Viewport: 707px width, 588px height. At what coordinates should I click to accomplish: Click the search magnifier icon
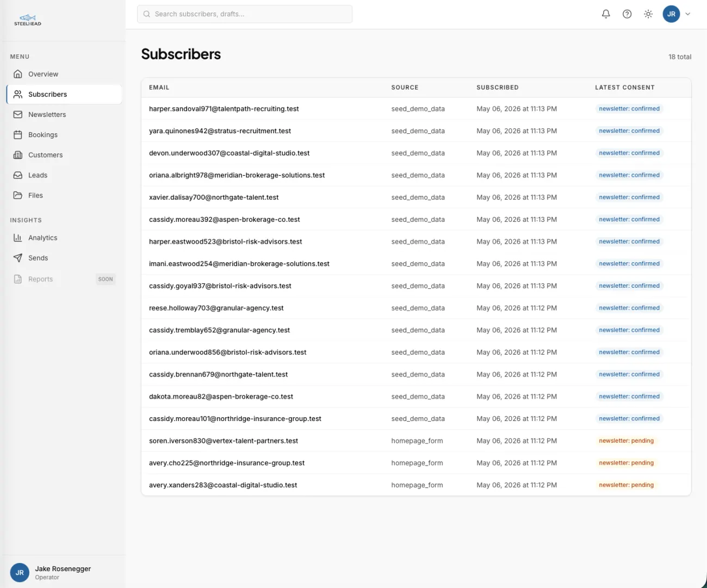coord(147,14)
